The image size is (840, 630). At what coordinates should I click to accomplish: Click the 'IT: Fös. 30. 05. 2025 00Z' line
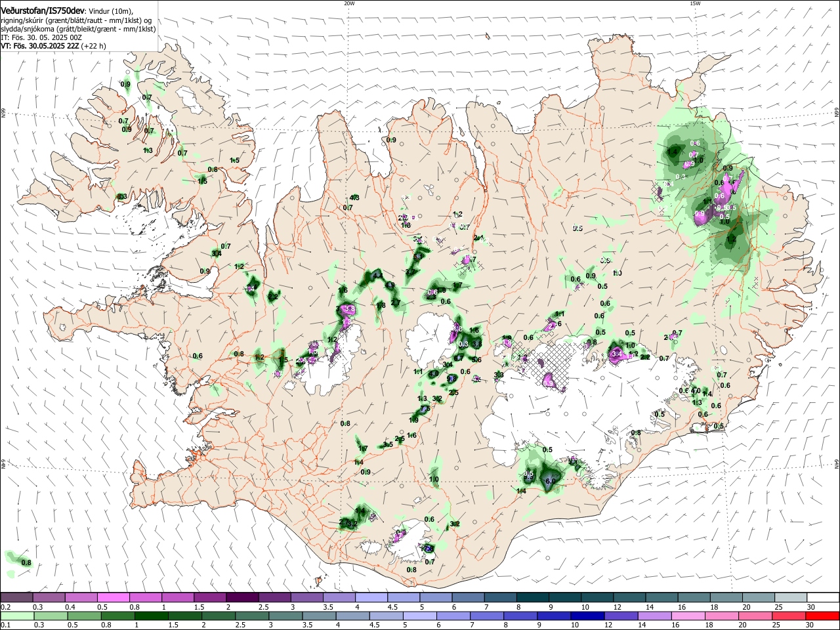41,37
